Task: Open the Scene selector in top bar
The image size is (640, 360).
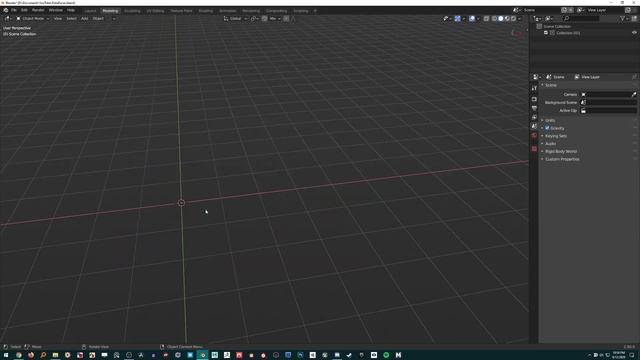Action: (516, 10)
